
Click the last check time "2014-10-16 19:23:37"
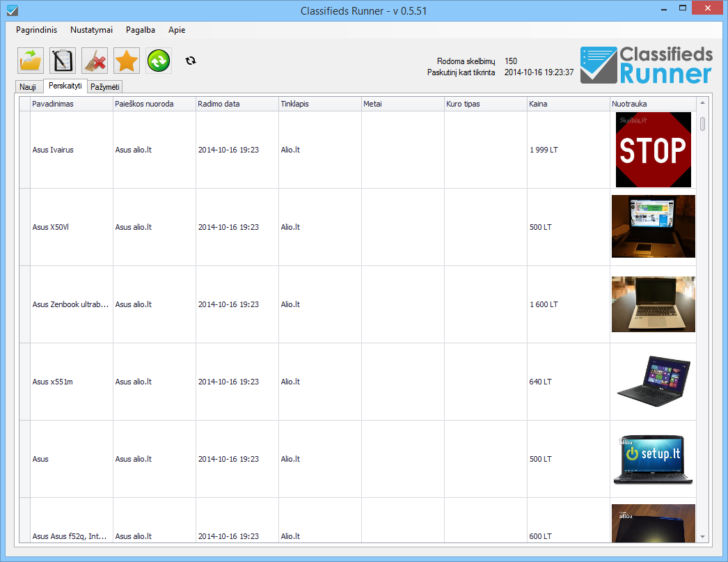539,72
